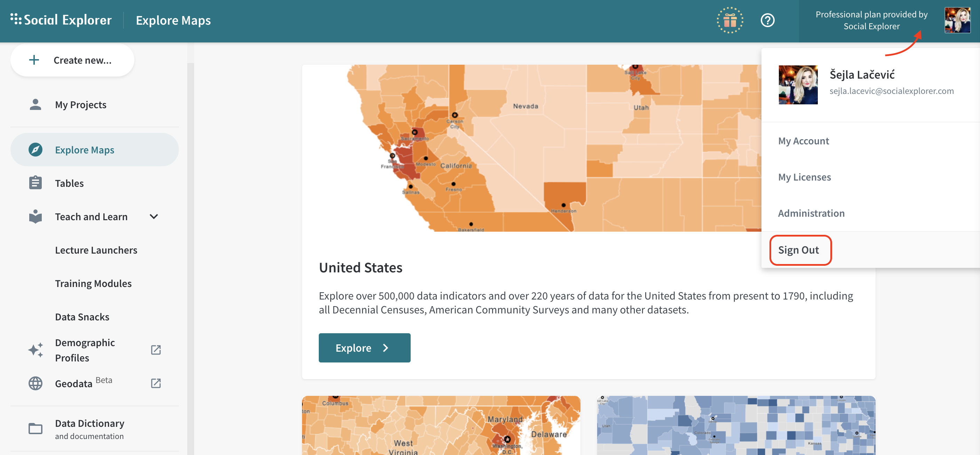The image size is (980, 455).
Task: Click the gift icon in header
Action: click(x=730, y=21)
